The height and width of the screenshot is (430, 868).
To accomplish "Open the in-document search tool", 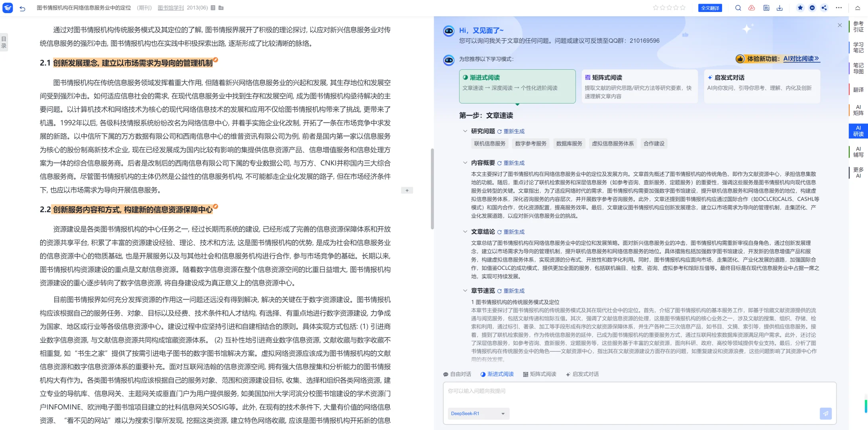I will point(738,8).
